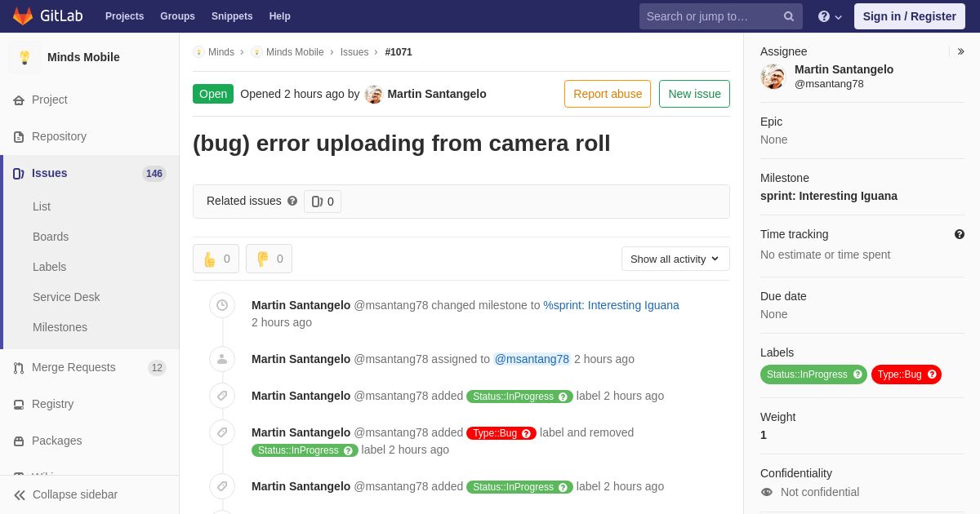Click the assignee avatar in sidebar

click(x=773, y=77)
